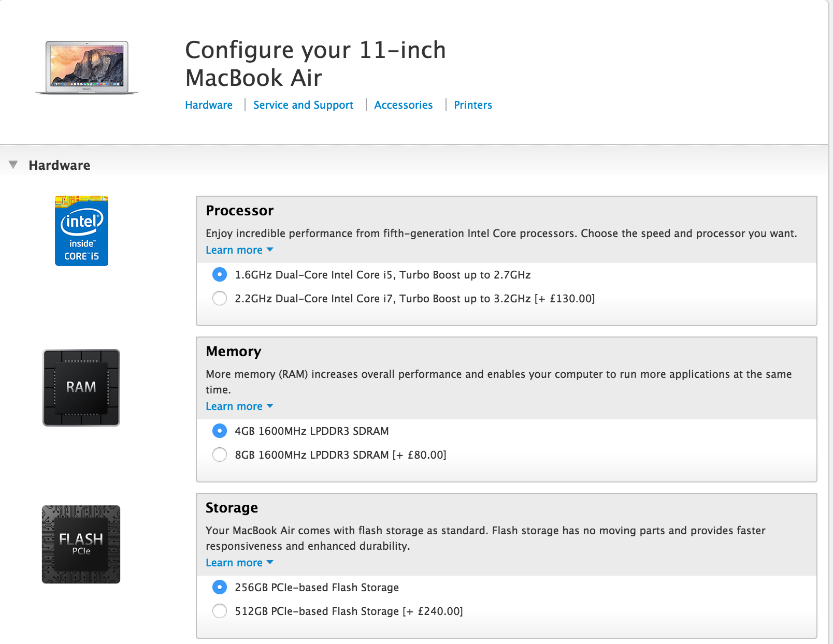The image size is (833, 644).
Task: Expand Learn more under Storage
Action: 239,563
